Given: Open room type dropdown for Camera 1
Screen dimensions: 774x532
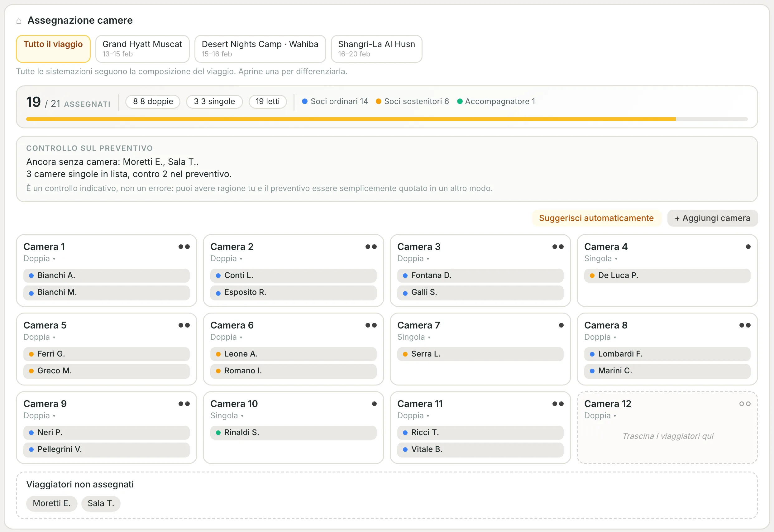Looking at the screenshot, I should [x=39, y=259].
